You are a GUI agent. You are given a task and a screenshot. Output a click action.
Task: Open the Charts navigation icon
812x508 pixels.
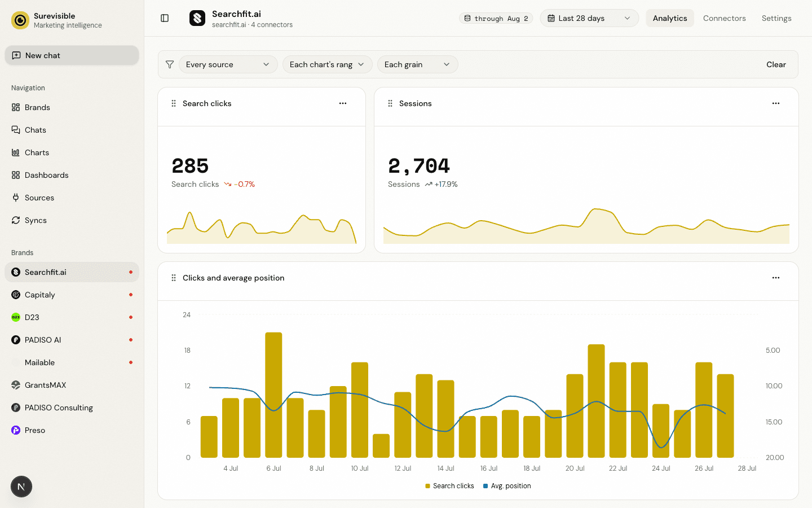tap(16, 152)
